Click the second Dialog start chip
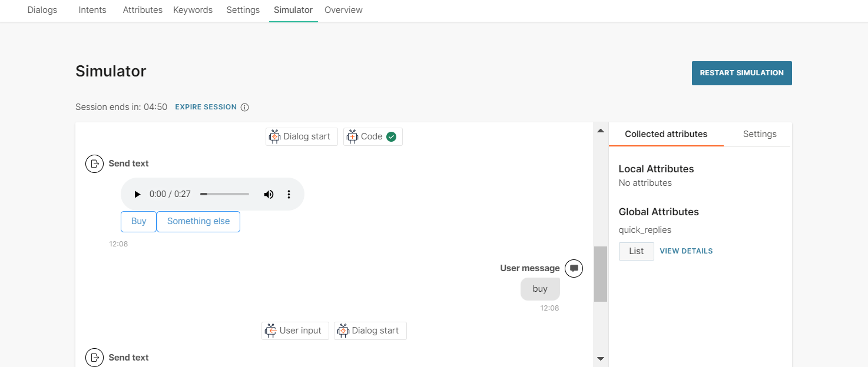This screenshot has width=868, height=367. pyautogui.click(x=370, y=331)
